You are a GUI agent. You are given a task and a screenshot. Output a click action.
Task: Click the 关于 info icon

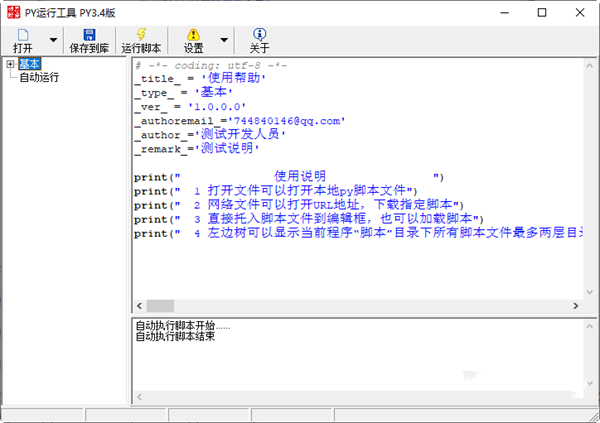(259, 35)
